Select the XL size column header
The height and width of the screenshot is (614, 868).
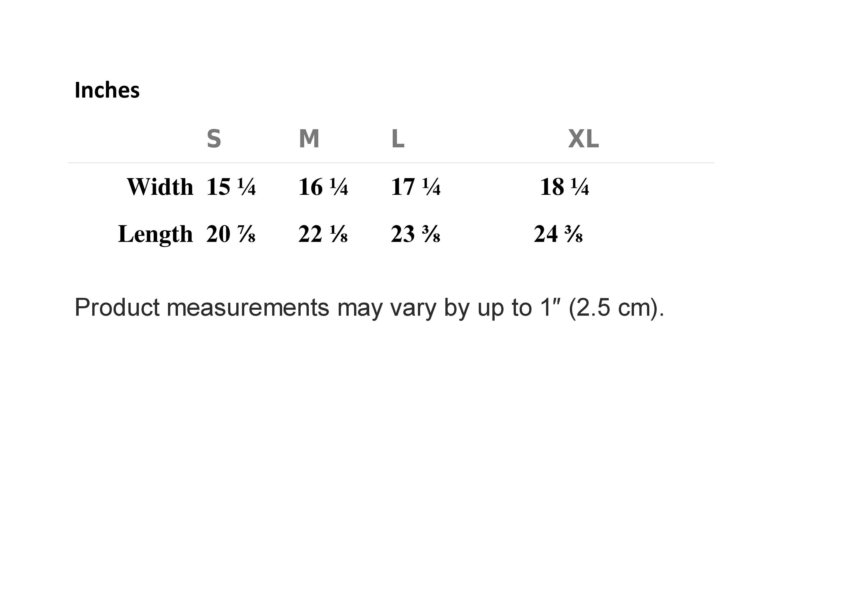pos(583,138)
